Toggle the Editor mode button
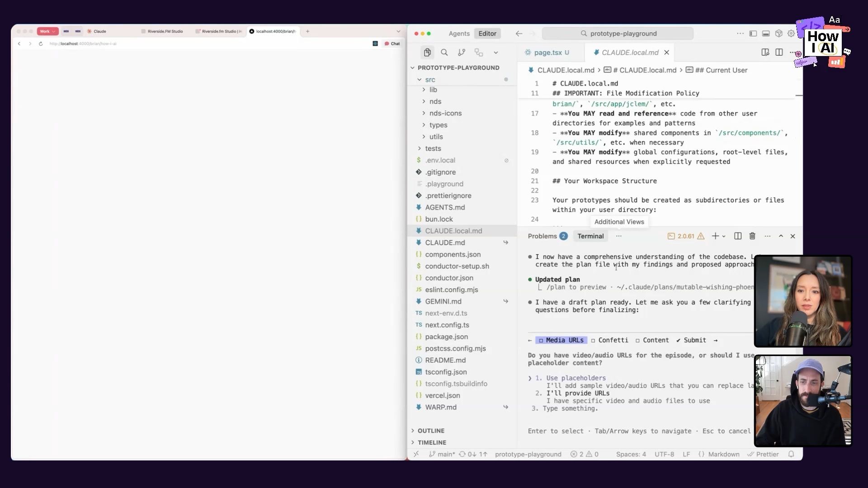Viewport: 868px width, 488px height. (487, 33)
